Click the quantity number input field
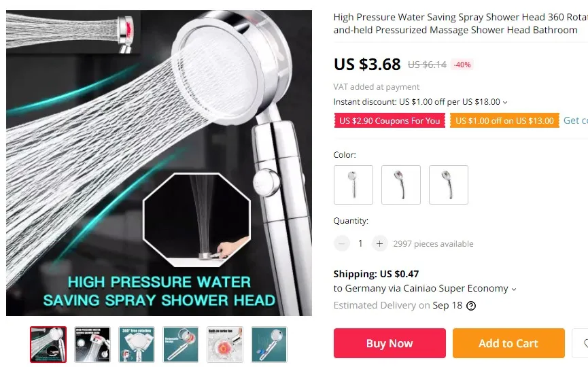The width and height of the screenshot is (588, 367). pyautogui.click(x=360, y=244)
